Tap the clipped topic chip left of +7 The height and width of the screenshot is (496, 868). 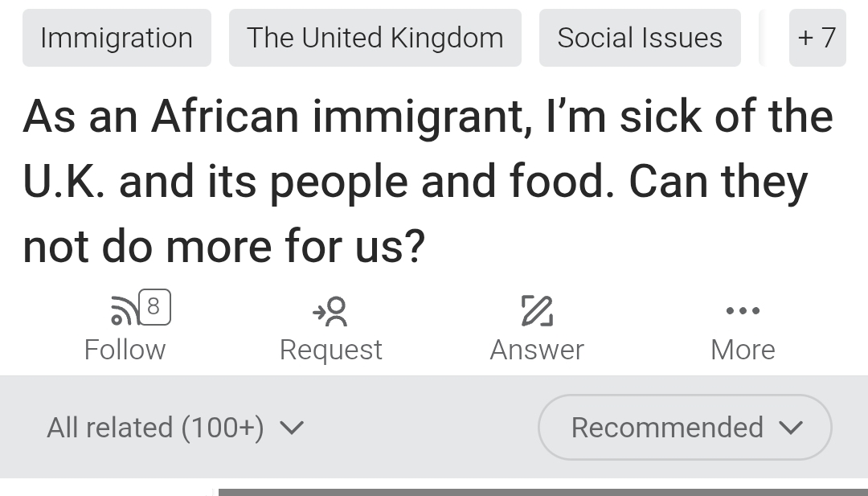pos(763,38)
